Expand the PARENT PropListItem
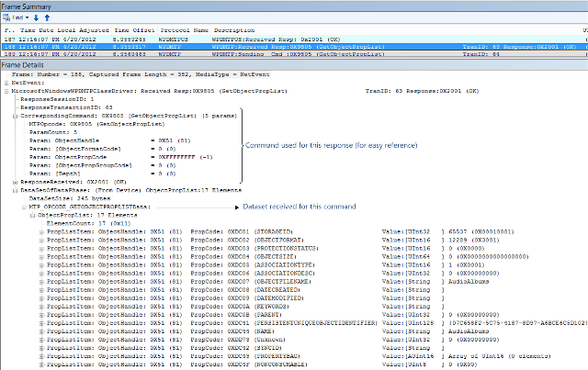Screen dimensions: 588x370 point(41,315)
